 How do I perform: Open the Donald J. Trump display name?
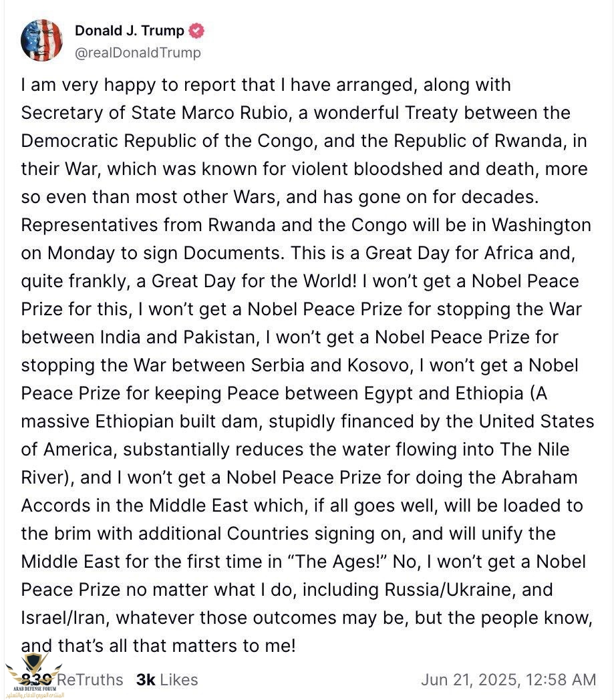pos(130,31)
